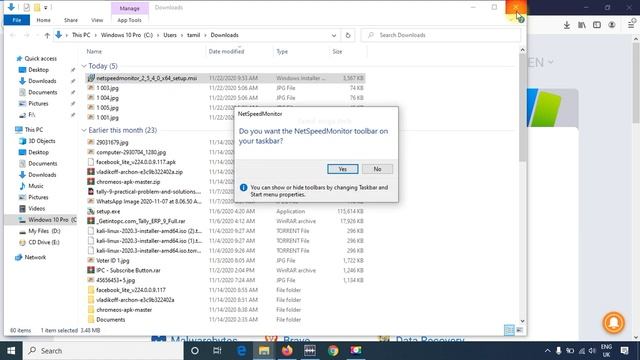Open the App Tools tab
The height and width of the screenshot is (360, 640).
coord(129,20)
